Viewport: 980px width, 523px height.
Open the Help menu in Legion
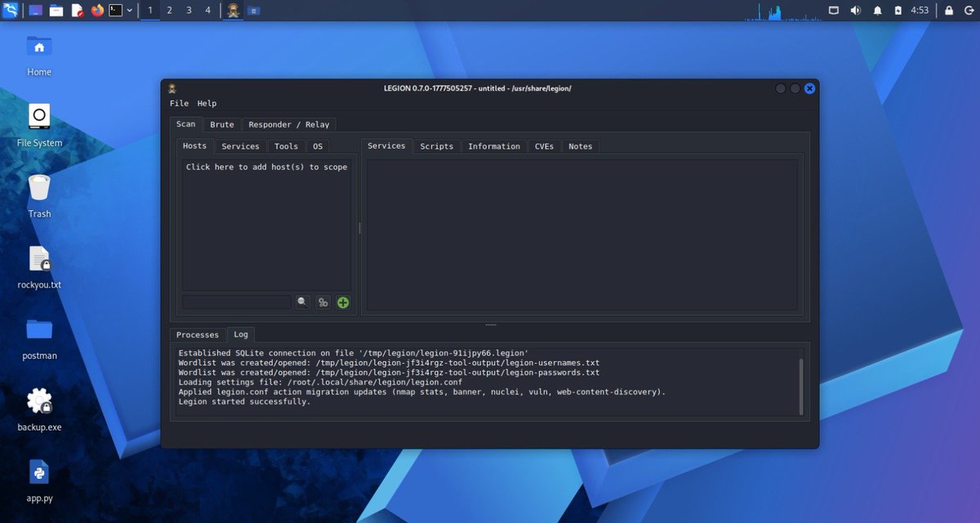pyautogui.click(x=207, y=104)
